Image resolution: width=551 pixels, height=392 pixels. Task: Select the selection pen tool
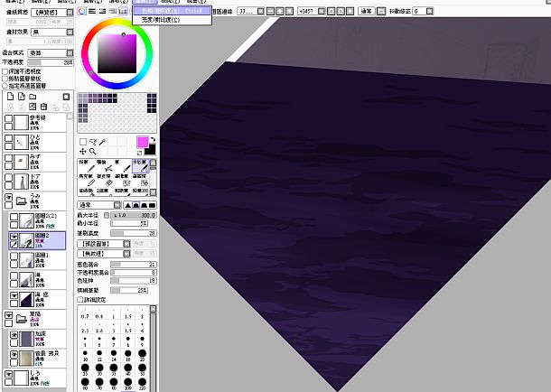coord(122,181)
